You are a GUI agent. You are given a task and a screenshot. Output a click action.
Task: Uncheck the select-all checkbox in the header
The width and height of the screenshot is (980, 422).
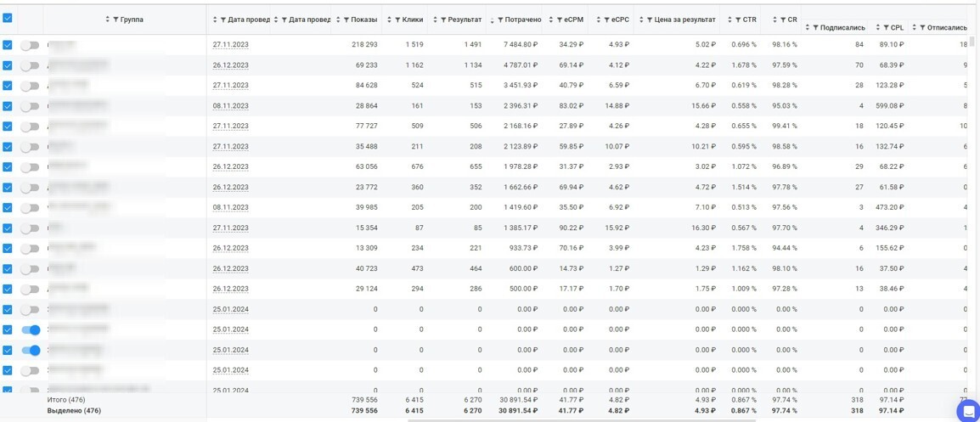tap(8, 18)
